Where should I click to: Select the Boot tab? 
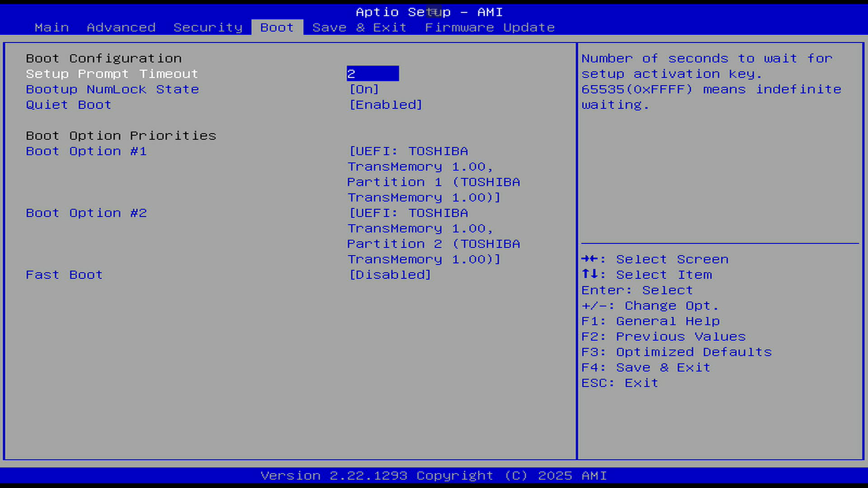pyautogui.click(x=277, y=28)
